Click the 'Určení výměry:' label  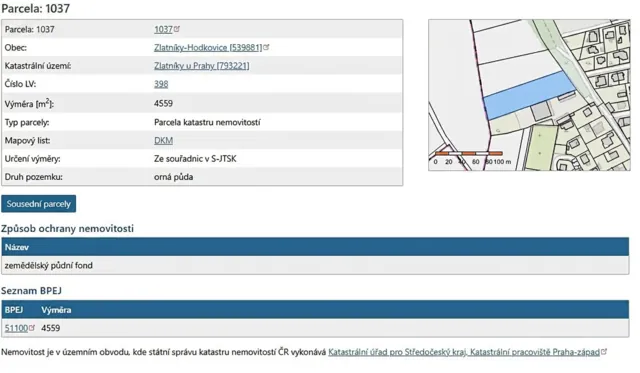pos(32,159)
